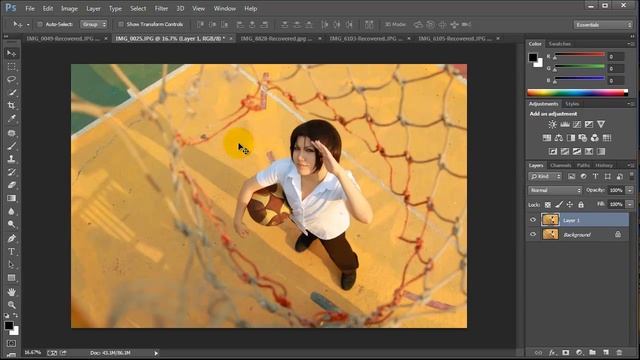Image resolution: width=640 pixels, height=360 pixels.
Task: Add a Curves adjustment
Action: [x=577, y=124]
